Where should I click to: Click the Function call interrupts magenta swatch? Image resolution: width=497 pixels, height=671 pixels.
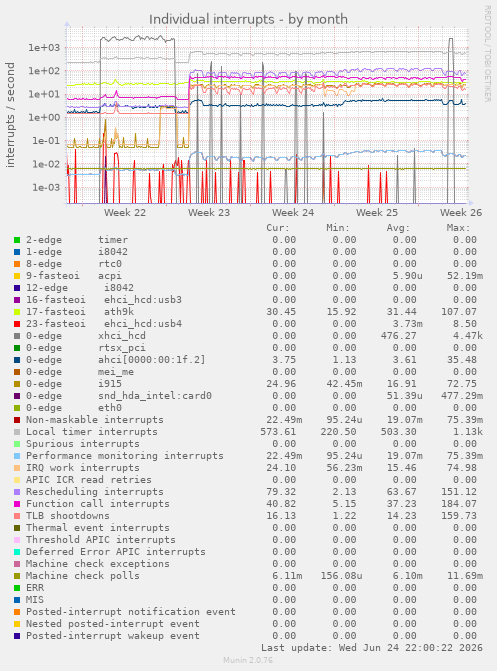coord(17,504)
